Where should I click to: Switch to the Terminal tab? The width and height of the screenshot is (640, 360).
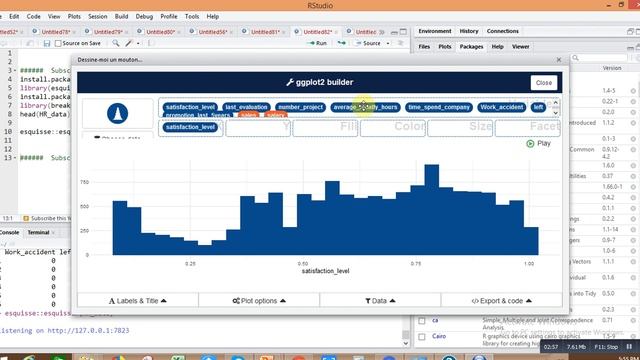[38, 233]
